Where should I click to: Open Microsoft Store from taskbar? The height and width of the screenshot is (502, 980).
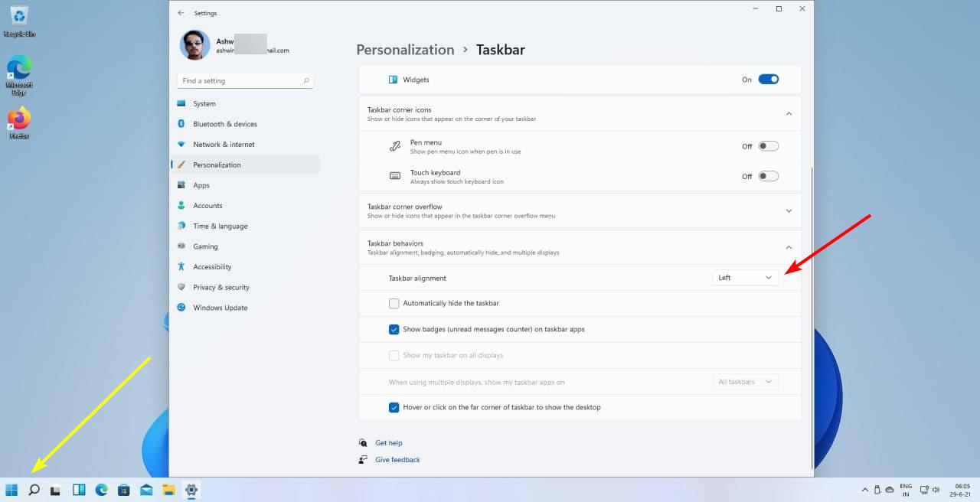(x=123, y=490)
